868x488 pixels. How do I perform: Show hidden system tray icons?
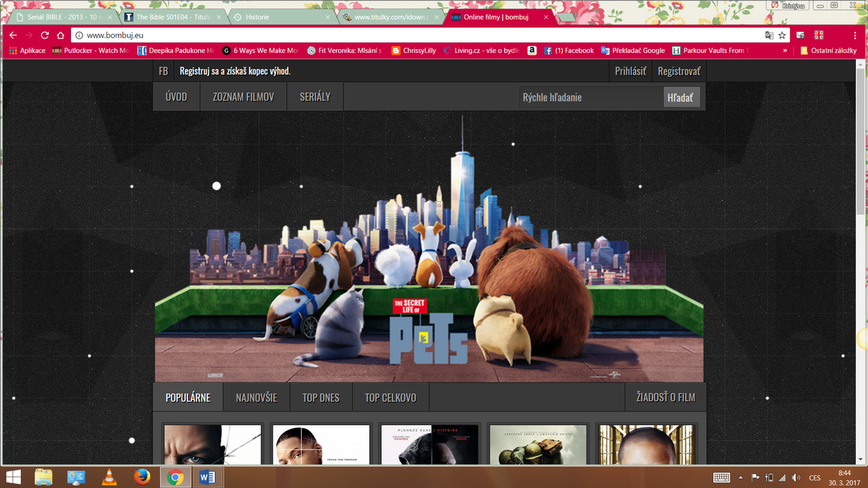pos(740,477)
